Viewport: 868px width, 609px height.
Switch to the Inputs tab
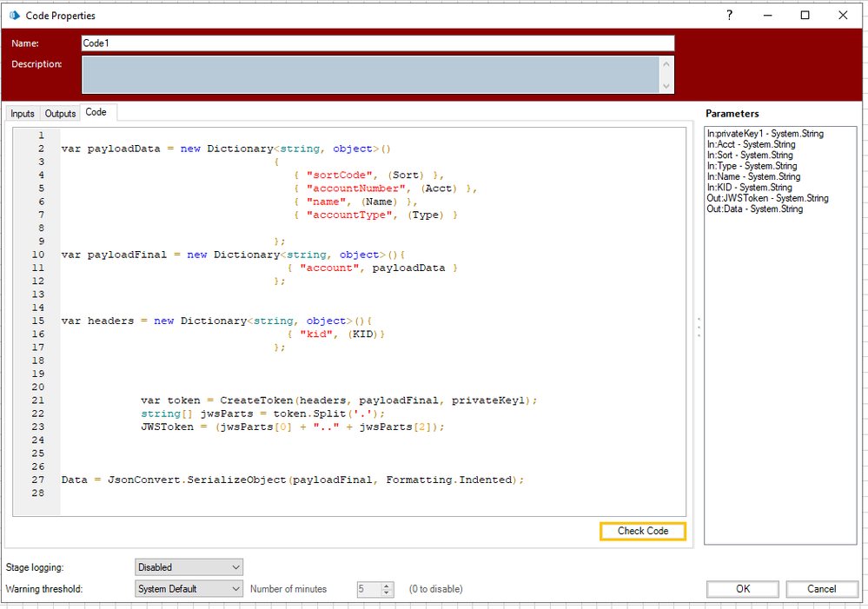pos(23,114)
